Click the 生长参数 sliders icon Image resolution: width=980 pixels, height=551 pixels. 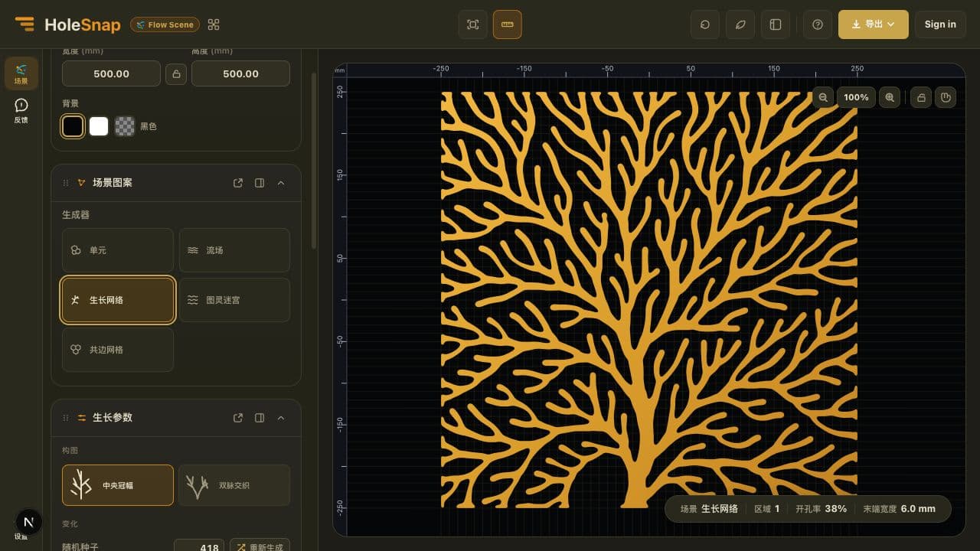coord(82,418)
